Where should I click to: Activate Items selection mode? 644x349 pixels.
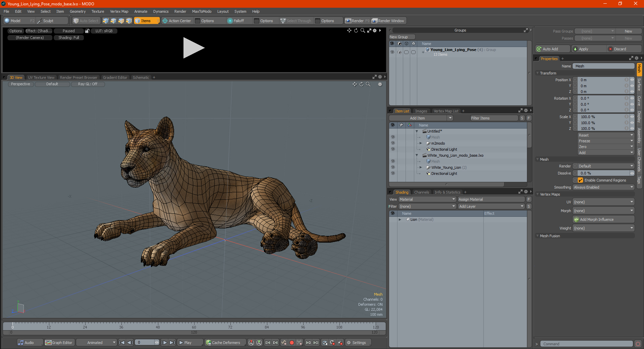click(x=147, y=21)
